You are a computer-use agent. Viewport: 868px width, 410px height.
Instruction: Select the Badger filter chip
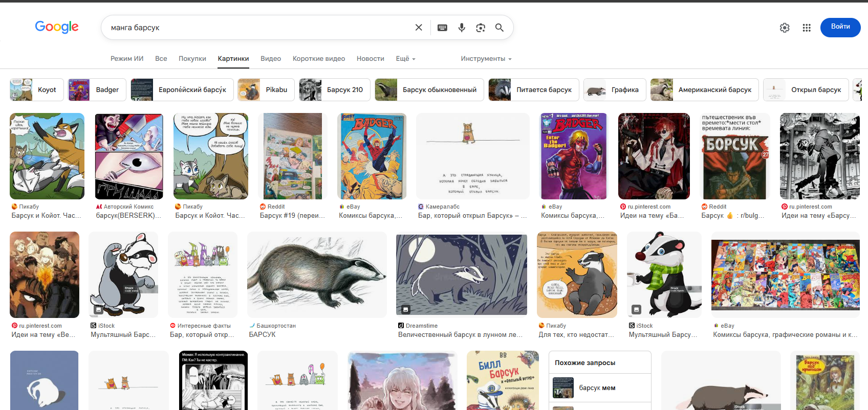pos(97,90)
